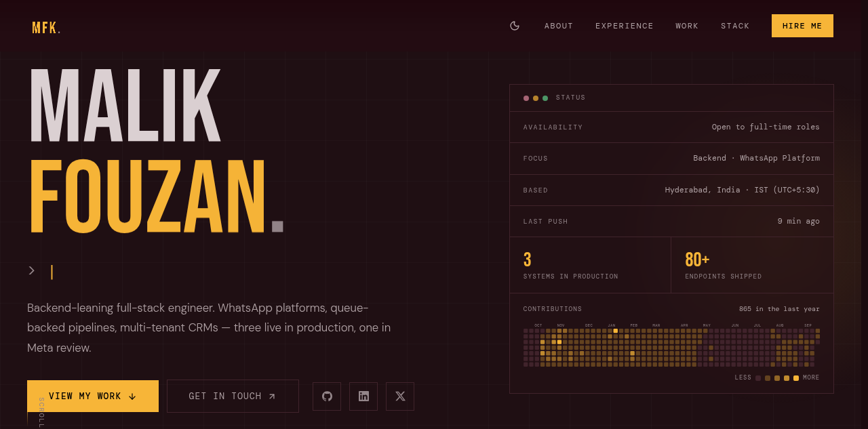This screenshot has height=429, width=868.
Task: Click the green dot in status header
Action: [545, 98]
